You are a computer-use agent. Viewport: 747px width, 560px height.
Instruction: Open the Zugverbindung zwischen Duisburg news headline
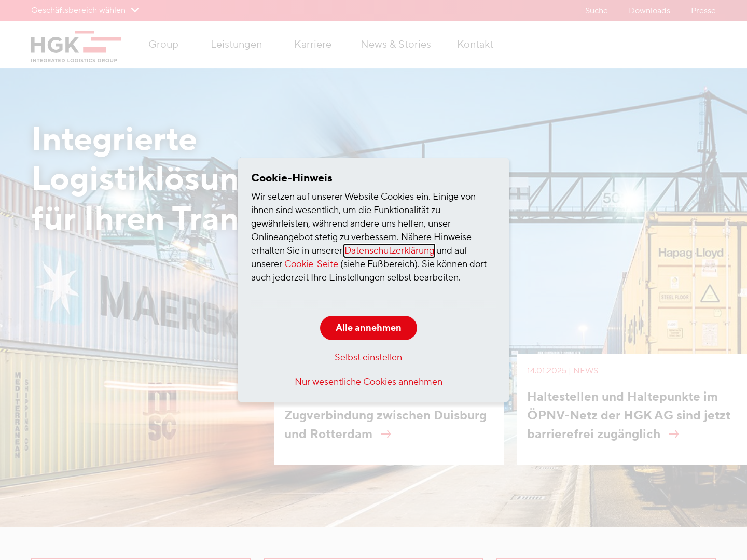pos(385,425)
